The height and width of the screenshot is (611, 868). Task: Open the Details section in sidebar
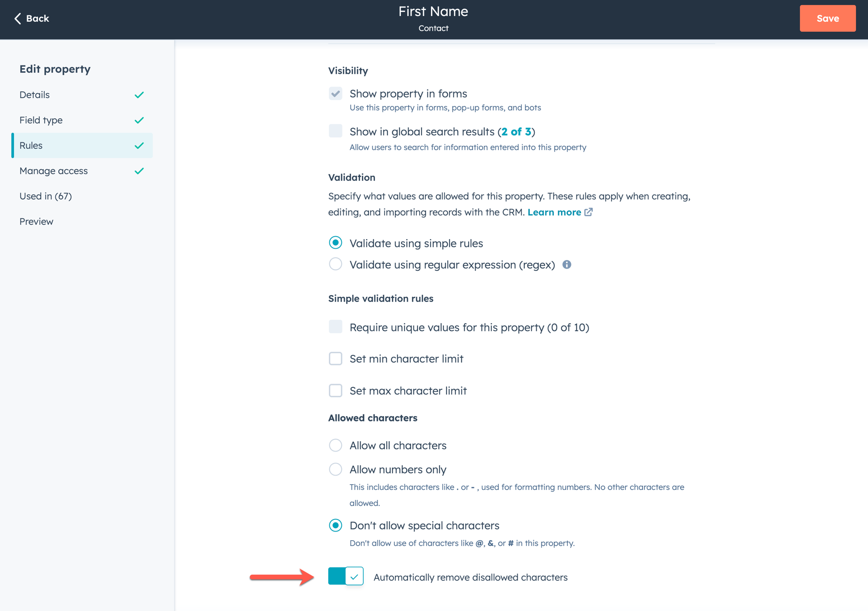pos(34,95)
